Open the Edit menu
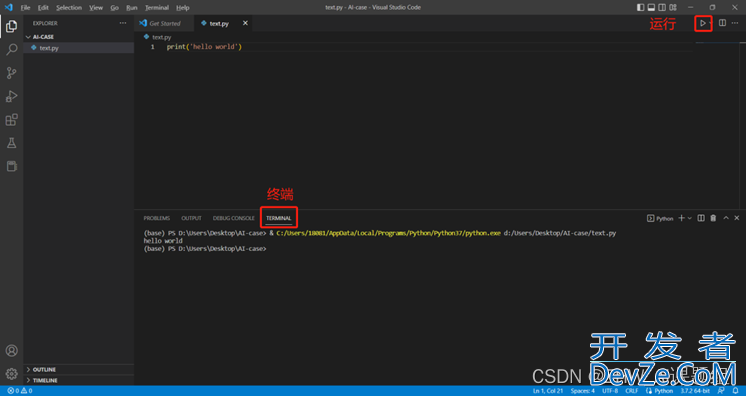 tap(43, 8)
